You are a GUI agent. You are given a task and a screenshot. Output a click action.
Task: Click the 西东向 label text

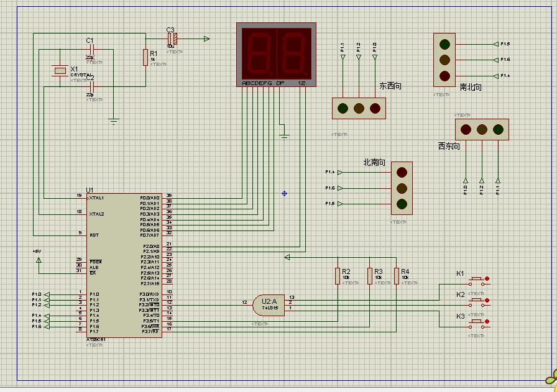point(449,146)
